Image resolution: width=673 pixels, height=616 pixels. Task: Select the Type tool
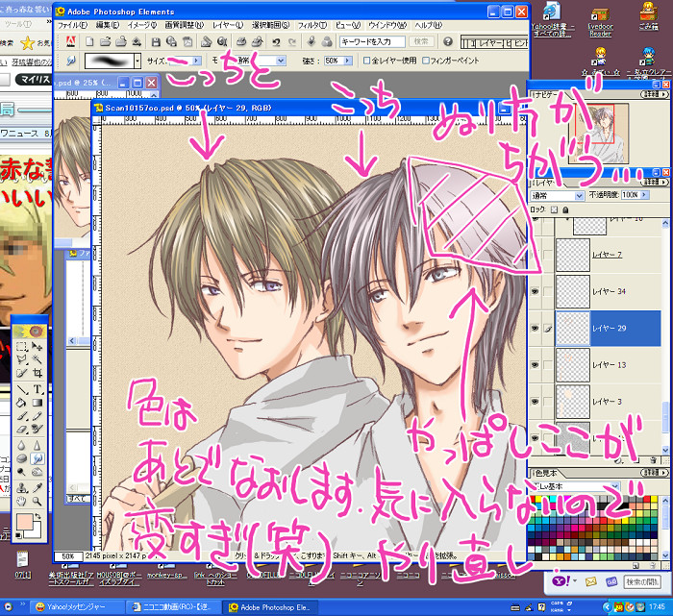point(37,389)
